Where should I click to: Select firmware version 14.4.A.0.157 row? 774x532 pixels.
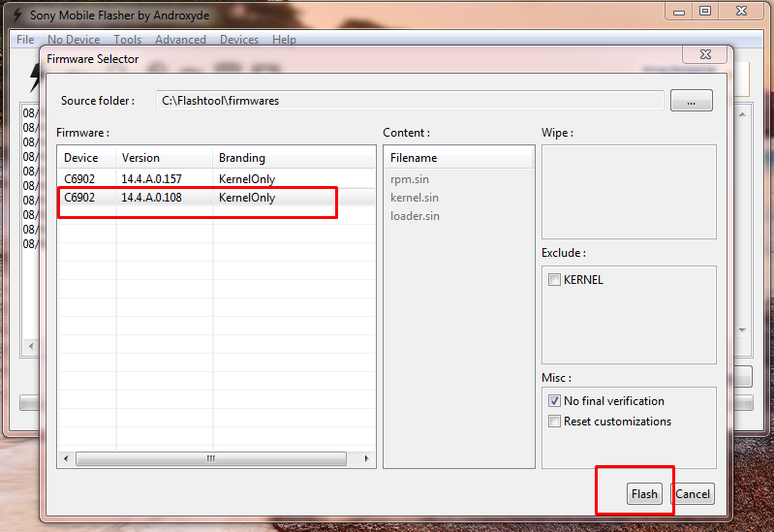(216, 179)
